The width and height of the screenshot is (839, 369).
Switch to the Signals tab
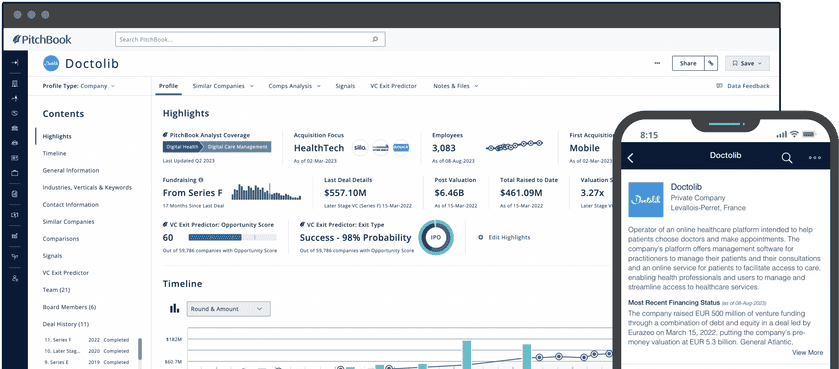345,86
